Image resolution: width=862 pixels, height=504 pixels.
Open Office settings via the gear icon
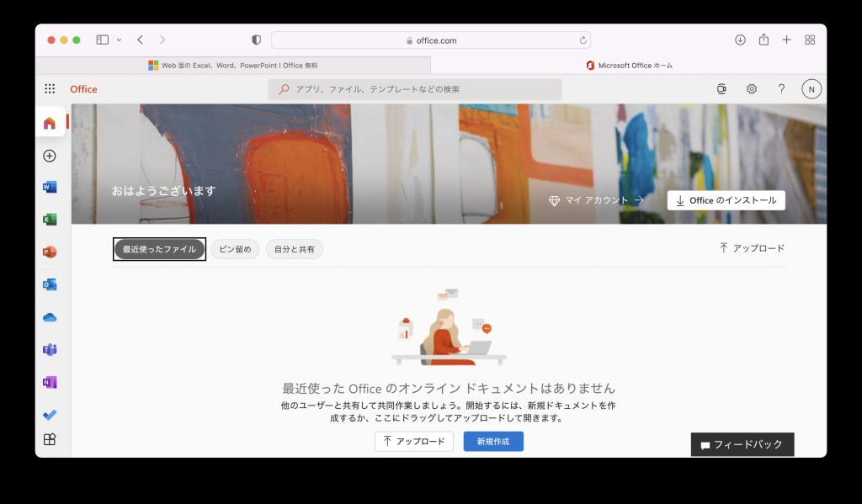(x=752, y=88)
